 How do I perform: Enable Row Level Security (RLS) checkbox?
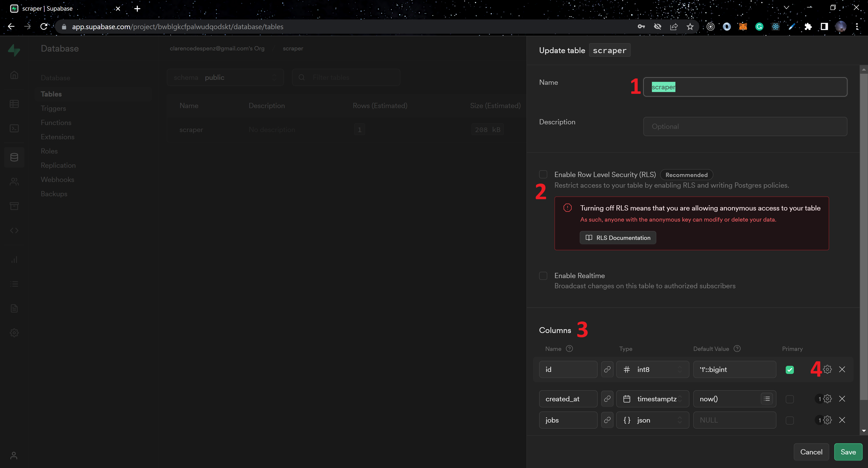coord(543,174)
